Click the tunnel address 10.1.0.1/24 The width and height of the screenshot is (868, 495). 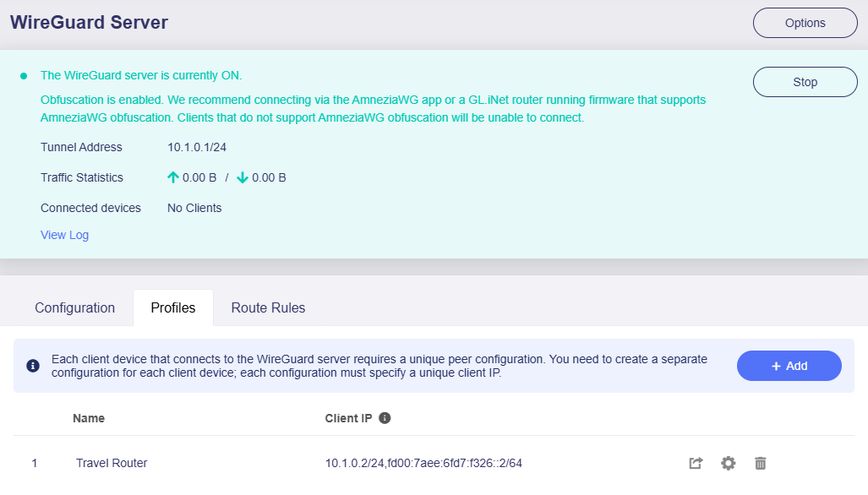(x=197, y=147)
